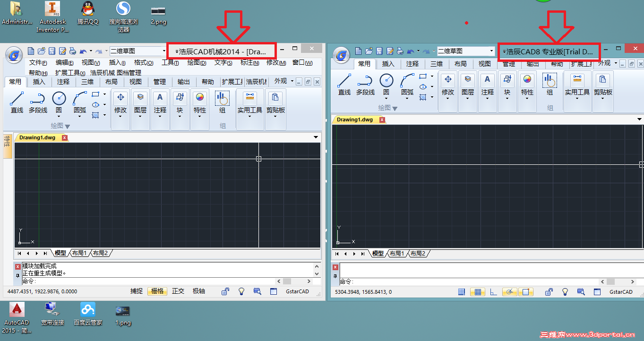Click the undo arrow in CAD8 专业版 quick toolbar
Viewport: 644px width, 341px height.
(x=411, y=51)
